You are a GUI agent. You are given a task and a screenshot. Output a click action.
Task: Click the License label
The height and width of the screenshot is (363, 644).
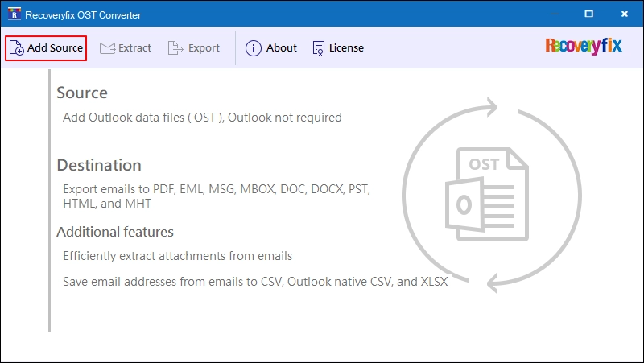point(346,48)
